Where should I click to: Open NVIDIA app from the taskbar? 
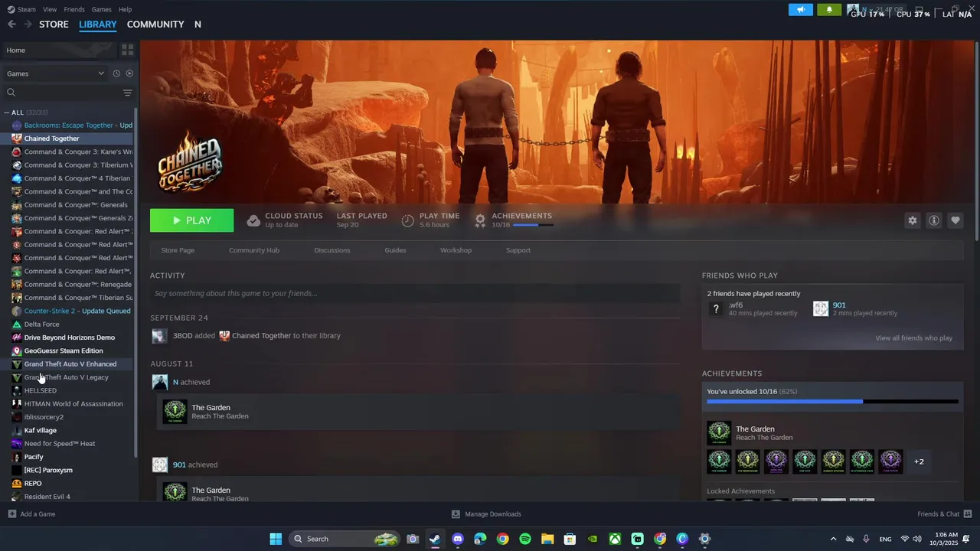coord(593,539)
